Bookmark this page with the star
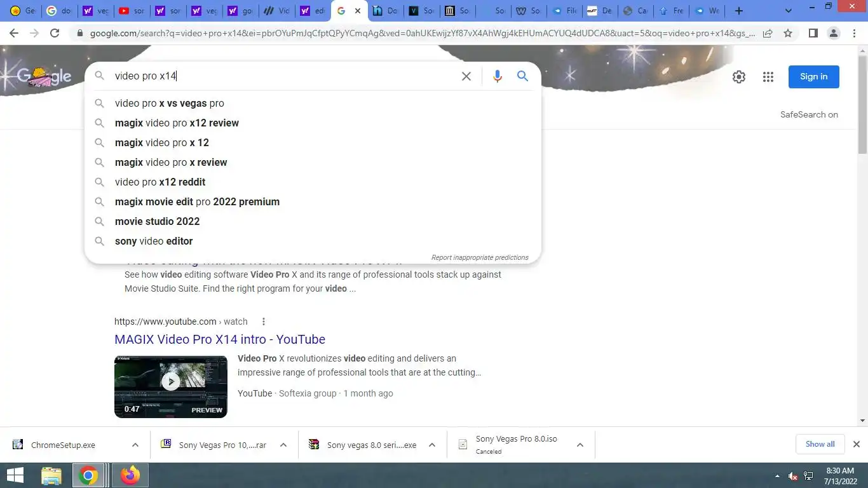 [788, 33]
